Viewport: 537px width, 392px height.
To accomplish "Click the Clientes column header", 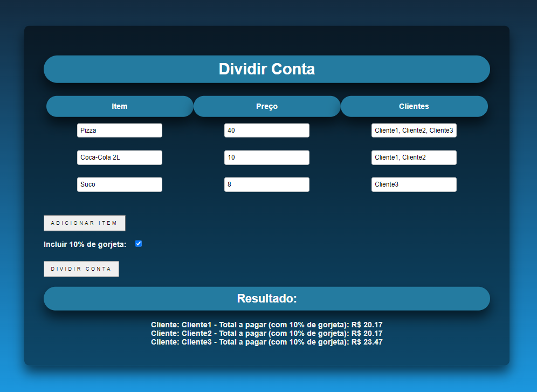I will coord(414,106).
